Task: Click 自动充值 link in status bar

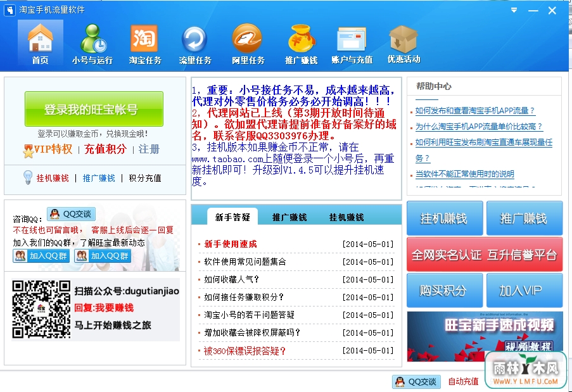Action: 463,382
